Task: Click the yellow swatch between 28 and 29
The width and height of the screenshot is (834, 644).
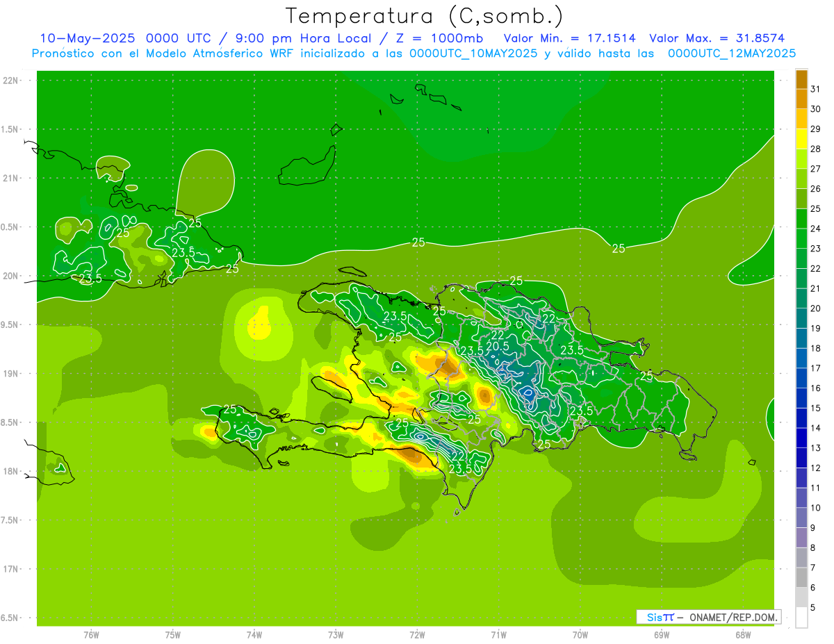Action: point(801,140)
